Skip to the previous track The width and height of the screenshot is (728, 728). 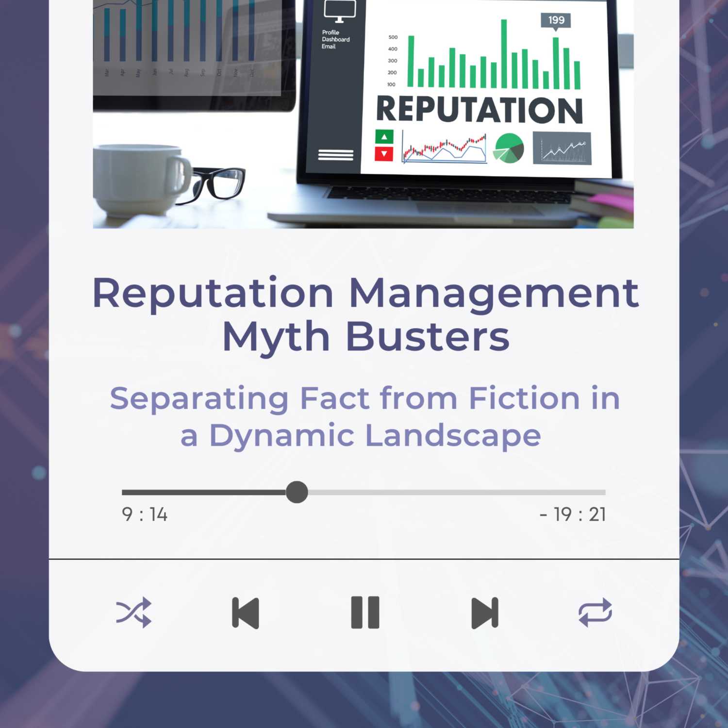[x=246, y=613]
